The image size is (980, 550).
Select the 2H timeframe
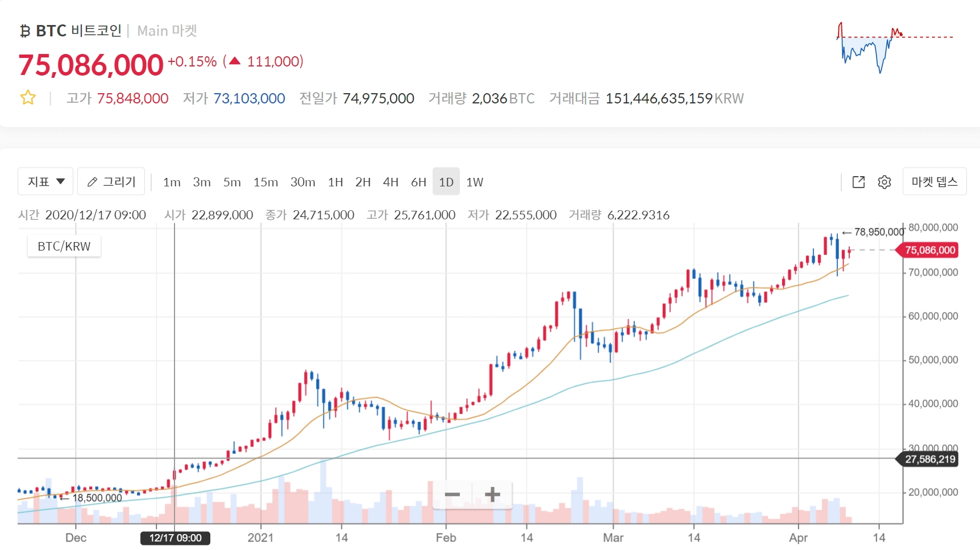point(363,182)
